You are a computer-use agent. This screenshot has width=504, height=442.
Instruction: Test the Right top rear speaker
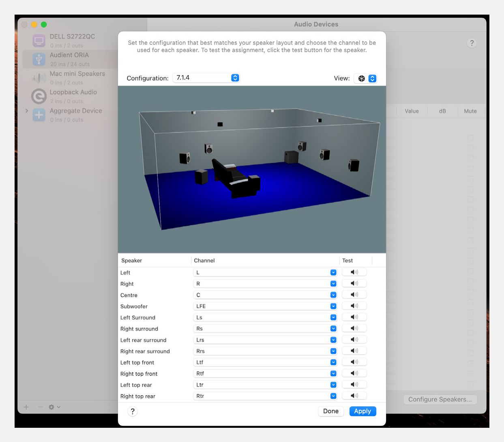(x=354, y=396)
